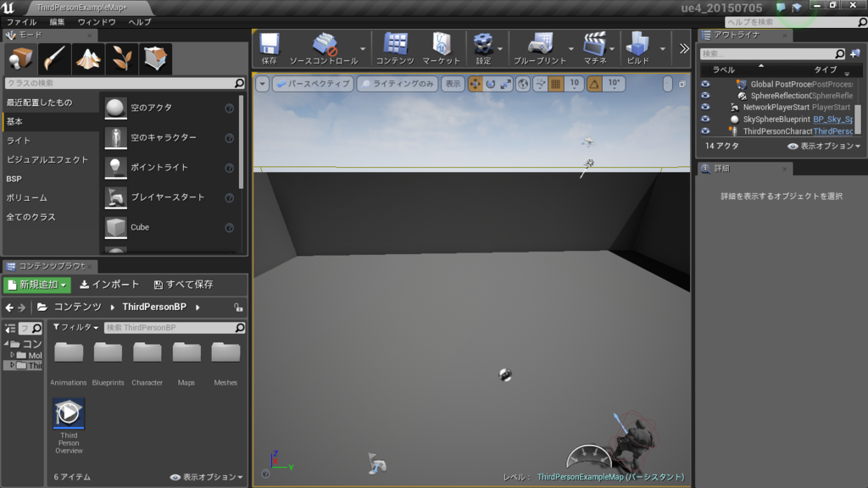The width and height of the screenshot is (868, 488).
Task: Open the マチネ matinee clapboard icon
Action: pyautogui.click(x=595, y=48)
